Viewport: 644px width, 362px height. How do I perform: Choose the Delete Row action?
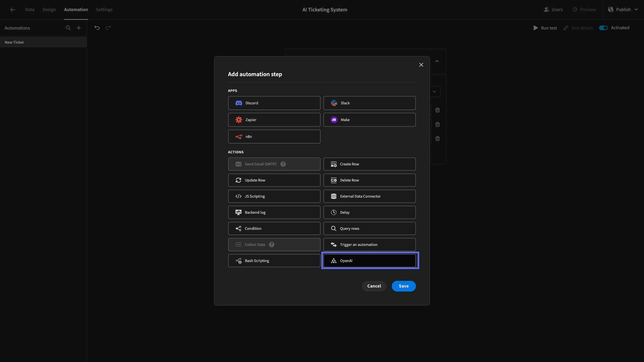click(369, 180)
